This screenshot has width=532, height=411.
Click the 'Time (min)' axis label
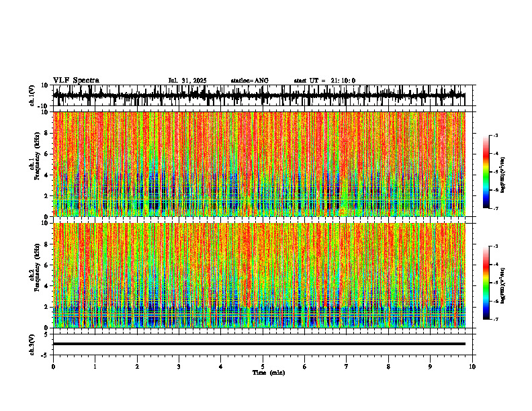click(269, 373)
